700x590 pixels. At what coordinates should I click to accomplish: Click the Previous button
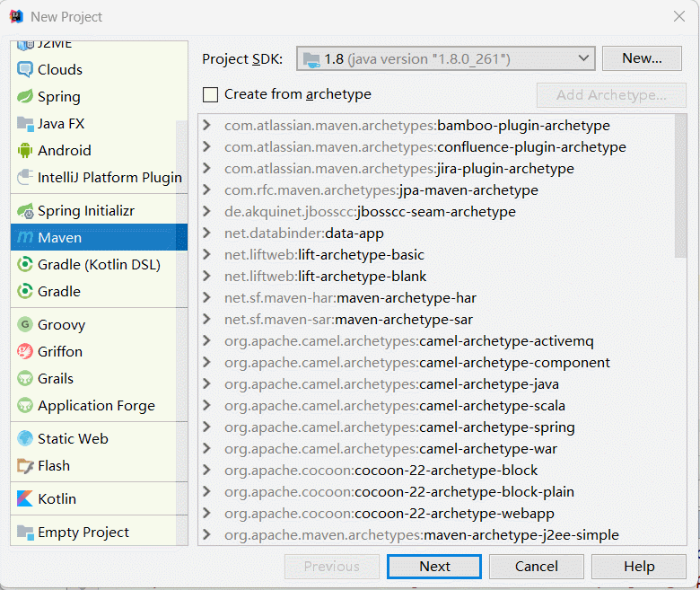coord(332,567)
